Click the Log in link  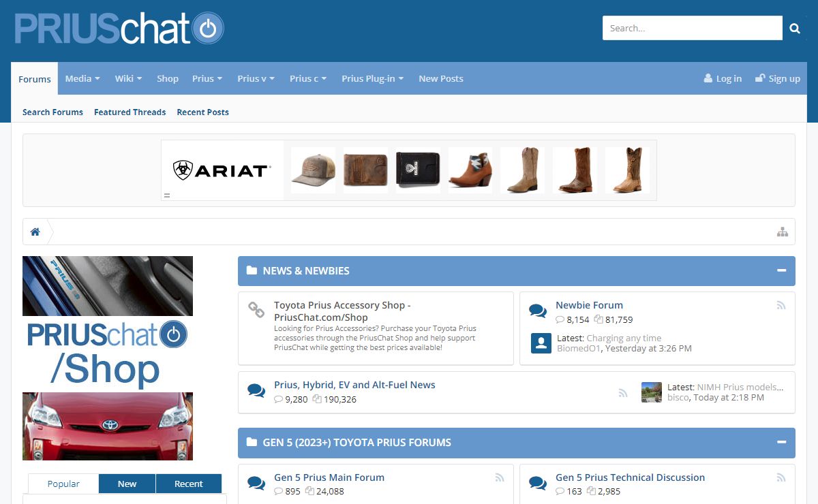(729, 78)
